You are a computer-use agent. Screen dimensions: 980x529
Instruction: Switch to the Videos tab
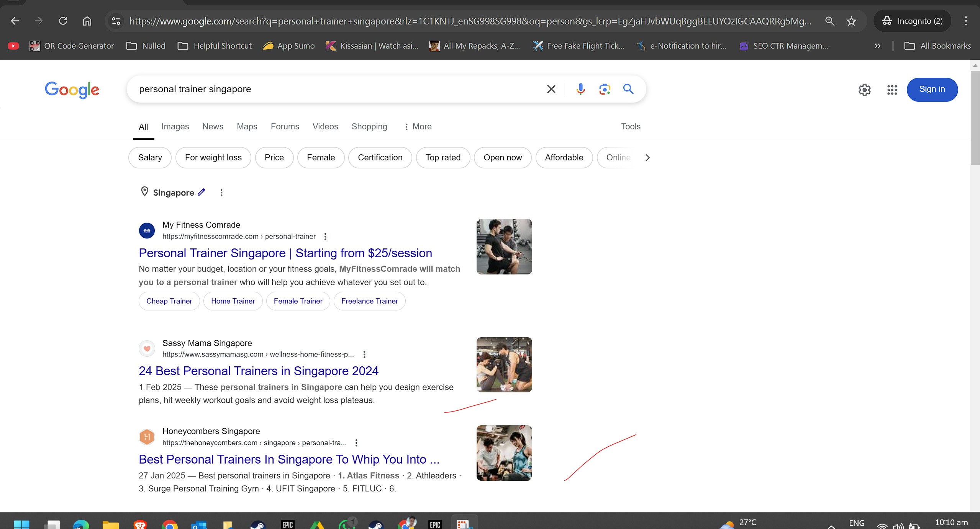pos(325,126)
